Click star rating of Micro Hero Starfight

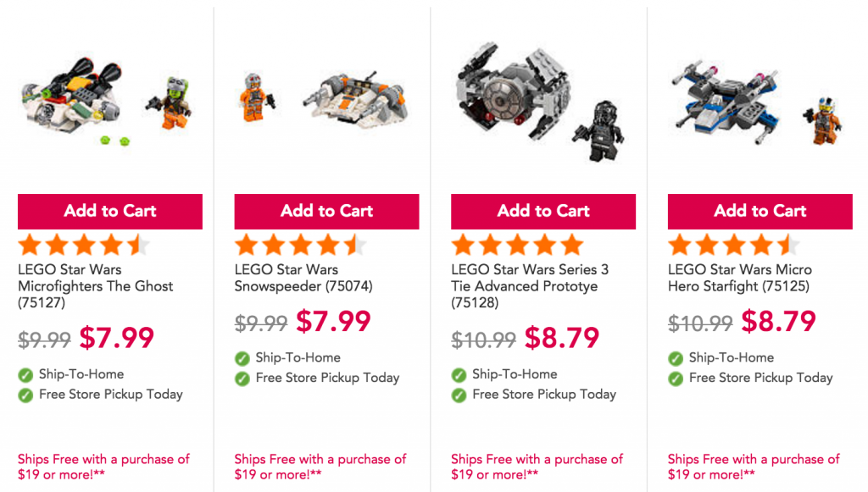(x=734, y=245)
